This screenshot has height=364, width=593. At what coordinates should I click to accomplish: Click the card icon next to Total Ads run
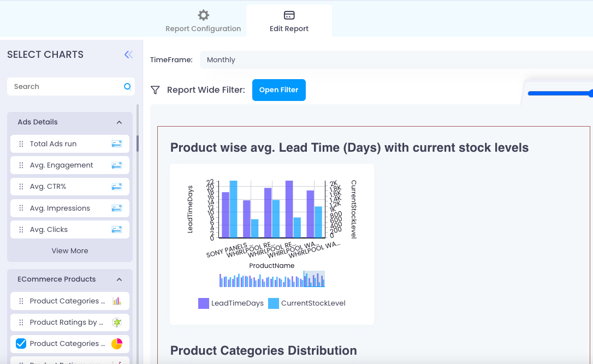[116, 144]
